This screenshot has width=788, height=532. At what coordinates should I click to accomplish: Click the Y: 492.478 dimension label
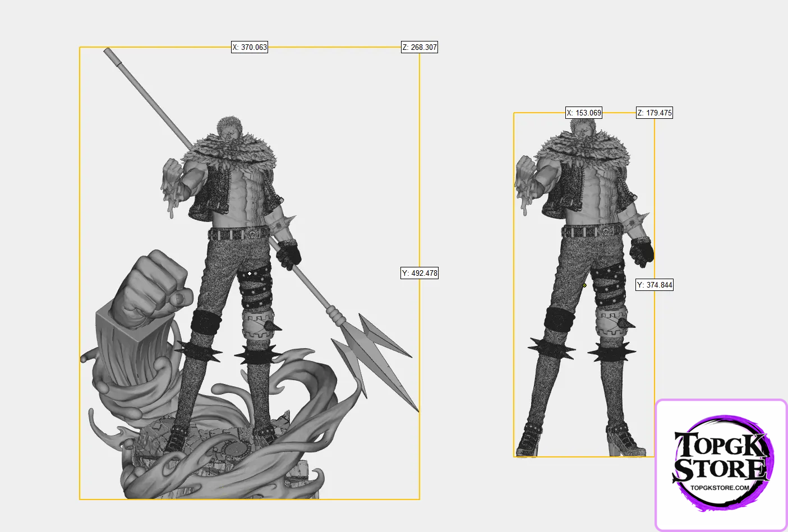pyautogui.click(x=420, y=273)
